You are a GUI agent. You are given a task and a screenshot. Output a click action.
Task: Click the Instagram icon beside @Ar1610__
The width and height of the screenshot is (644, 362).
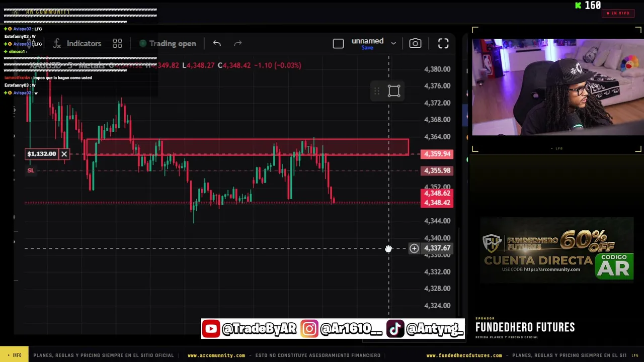[309, 329]
